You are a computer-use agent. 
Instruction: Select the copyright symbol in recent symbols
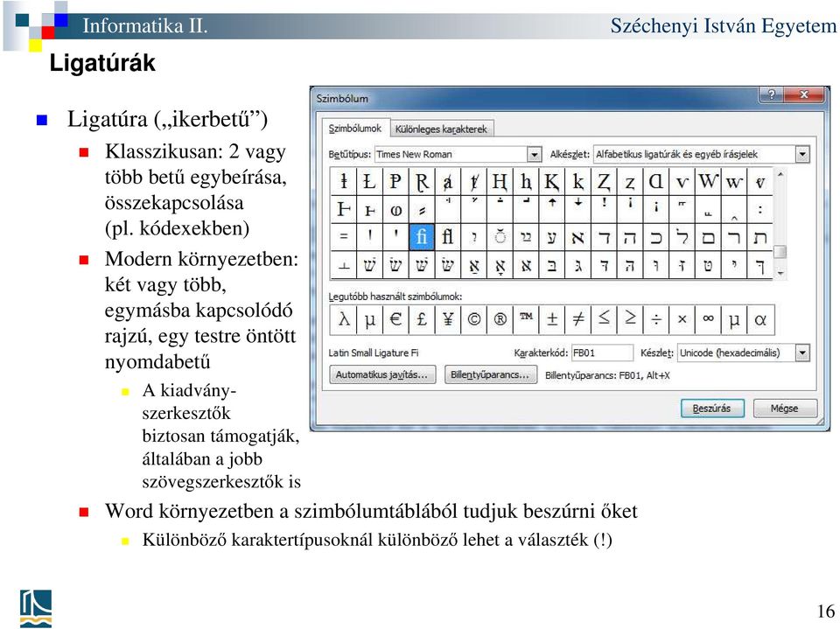[x=473, y=319]
